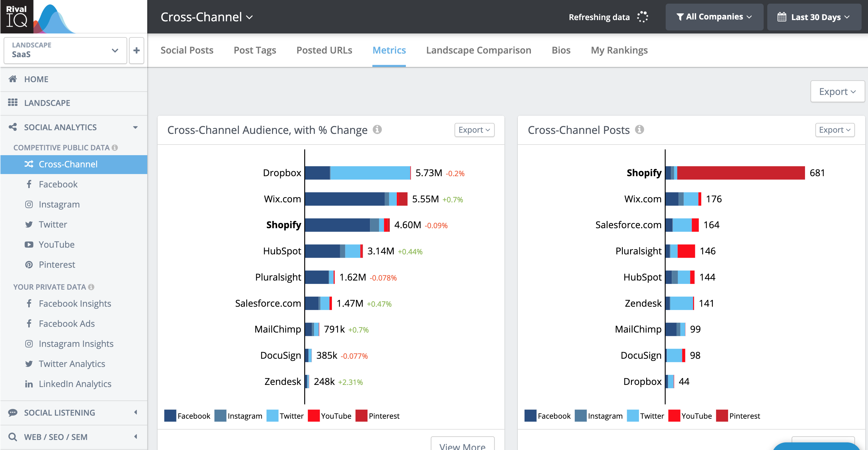Click info icon beside Cross-Channel Audience title

[377, 129]
